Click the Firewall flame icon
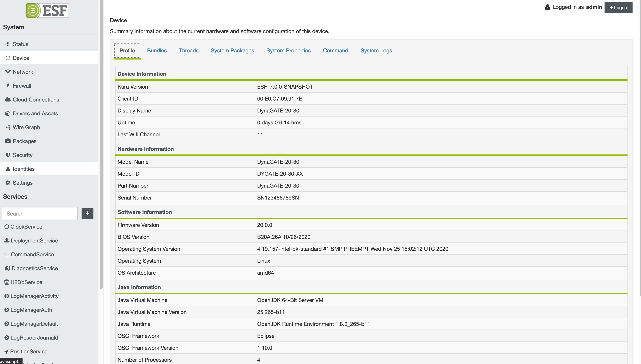The width and height of the screenshot is (641, 364). pyautogui.click(x=8, y=86)
